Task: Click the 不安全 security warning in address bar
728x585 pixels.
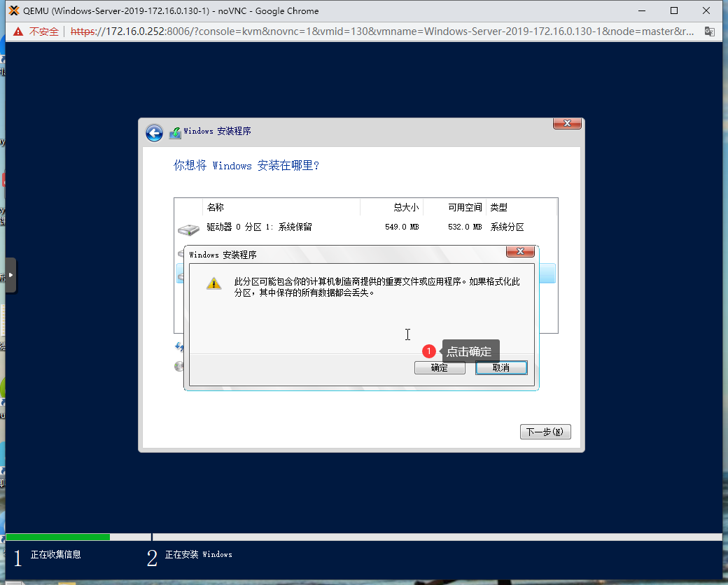Action: [38, 31]
